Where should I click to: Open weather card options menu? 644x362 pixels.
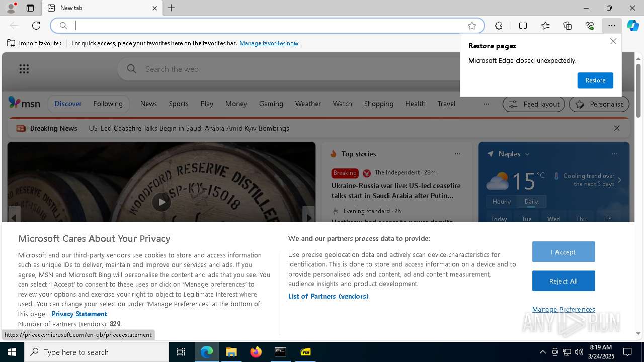(614, 154)
